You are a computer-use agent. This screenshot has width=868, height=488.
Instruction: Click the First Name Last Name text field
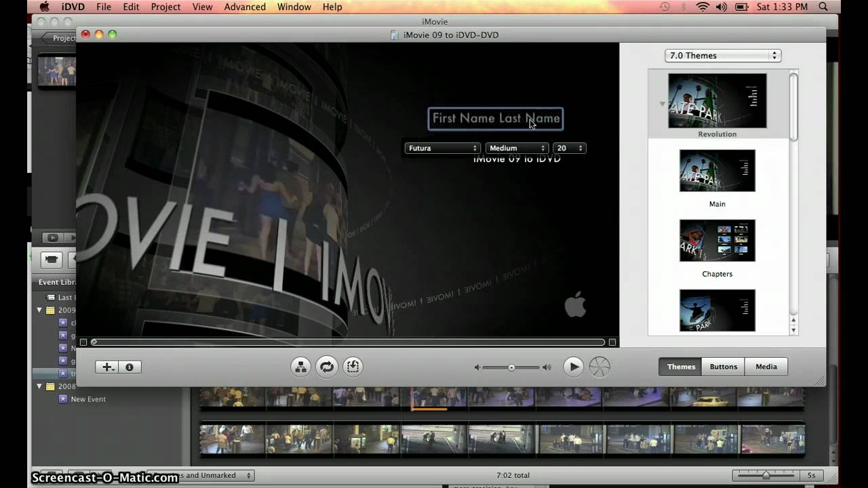click(x=496, y=119)
